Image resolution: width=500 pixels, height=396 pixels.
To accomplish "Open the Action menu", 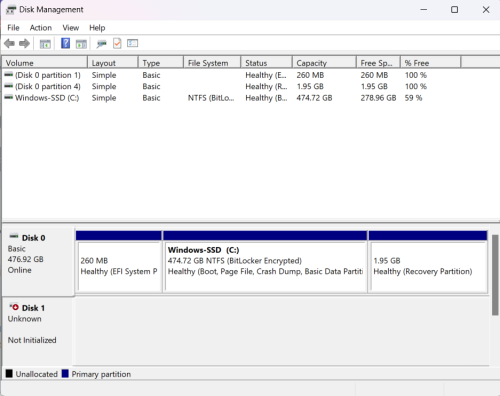I will pyautogui.click(x=41, y=28).
